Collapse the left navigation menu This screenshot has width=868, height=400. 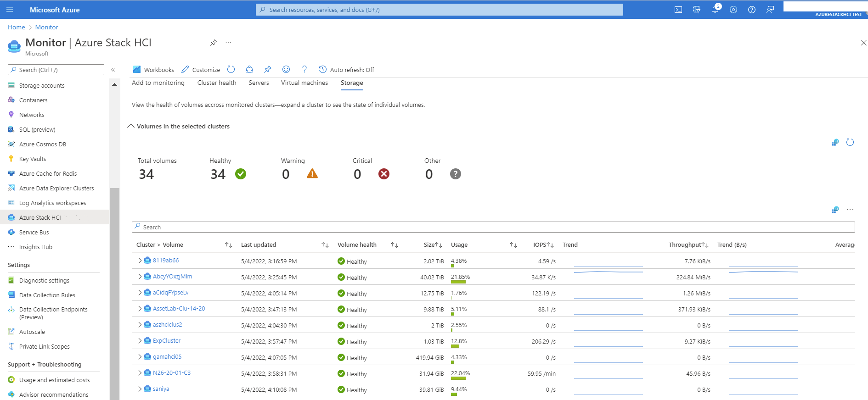[113, 70]
